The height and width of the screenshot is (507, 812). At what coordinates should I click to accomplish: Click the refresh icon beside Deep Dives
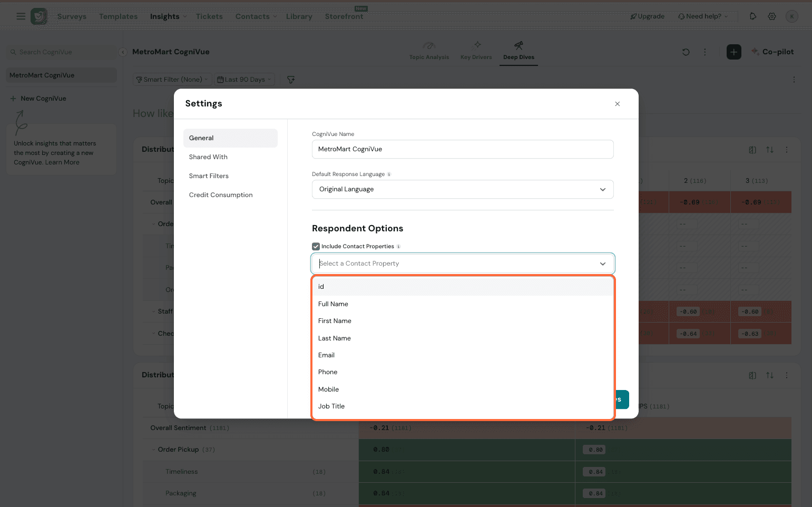click(x=686, y=52)
